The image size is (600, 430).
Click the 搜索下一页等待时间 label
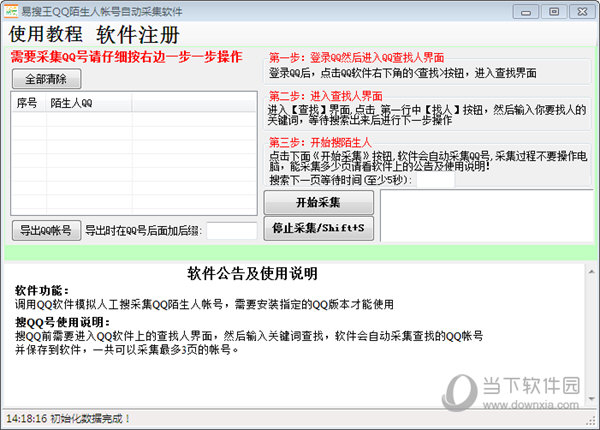point(341,180)
